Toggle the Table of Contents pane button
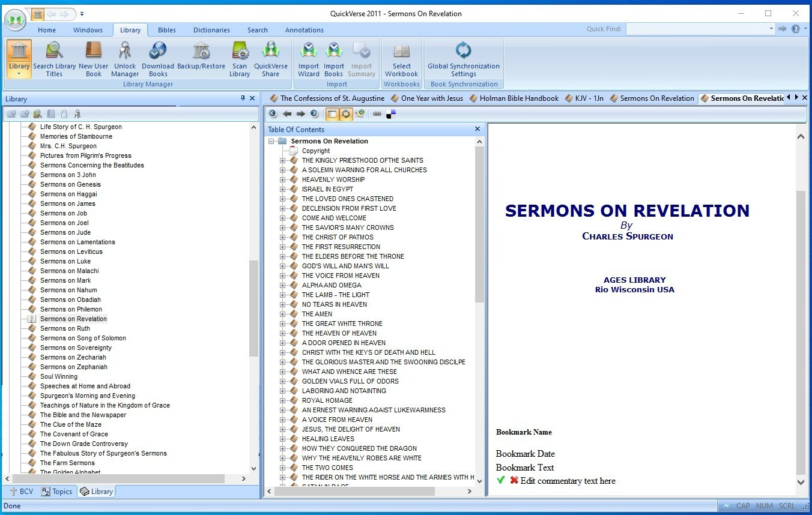Image resolution: width=812 pixels, height=515 pixels. [332, 113]
